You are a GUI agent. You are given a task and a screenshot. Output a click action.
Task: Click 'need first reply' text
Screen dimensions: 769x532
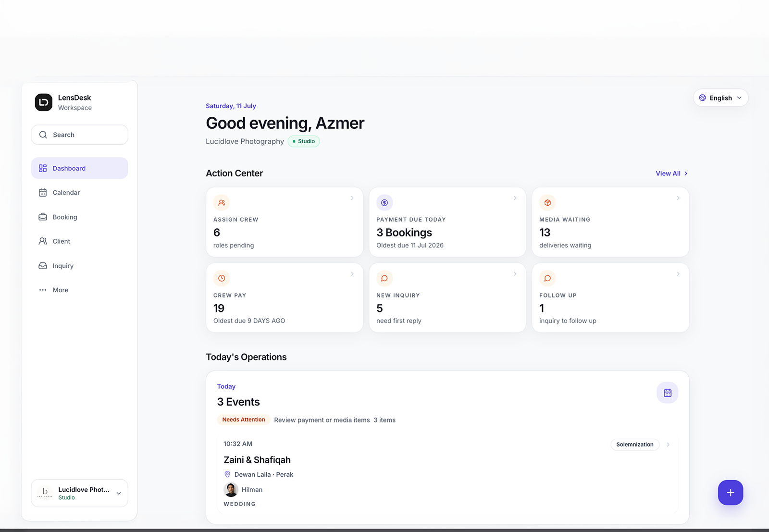coord(399,321)
